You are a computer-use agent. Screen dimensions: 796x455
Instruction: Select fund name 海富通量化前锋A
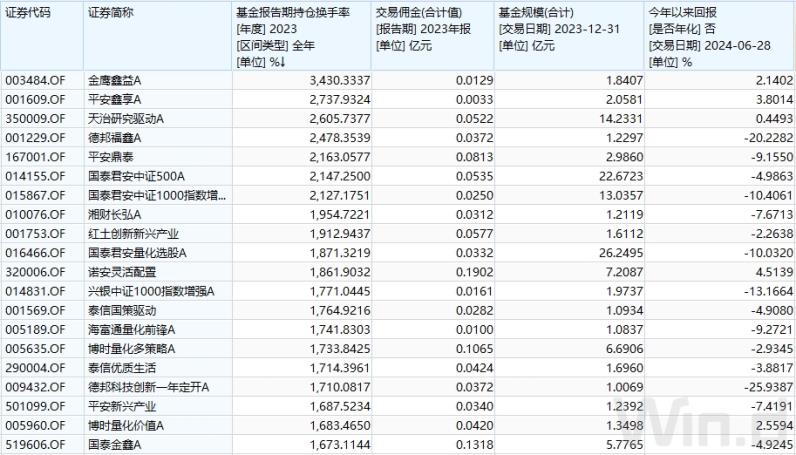coord(131,330)
